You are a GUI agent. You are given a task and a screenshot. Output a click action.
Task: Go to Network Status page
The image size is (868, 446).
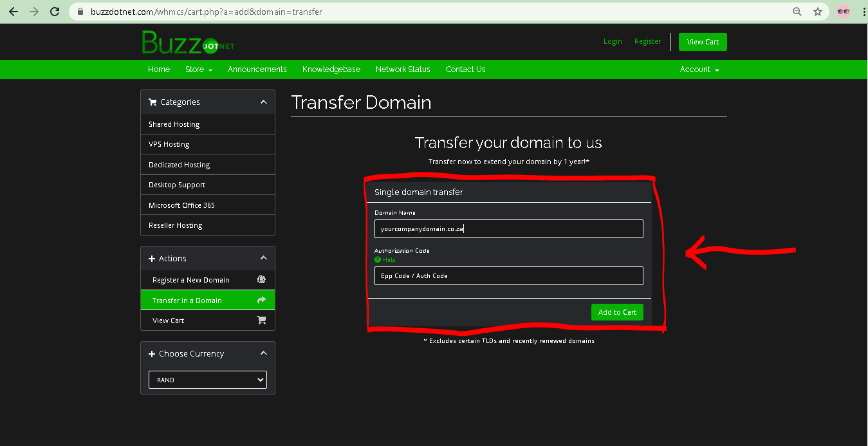[403, 70]
